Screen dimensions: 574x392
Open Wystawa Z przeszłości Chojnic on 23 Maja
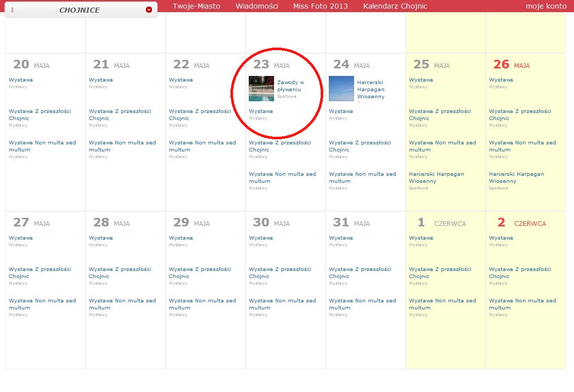pyautogui.click(x=280, y=146)
